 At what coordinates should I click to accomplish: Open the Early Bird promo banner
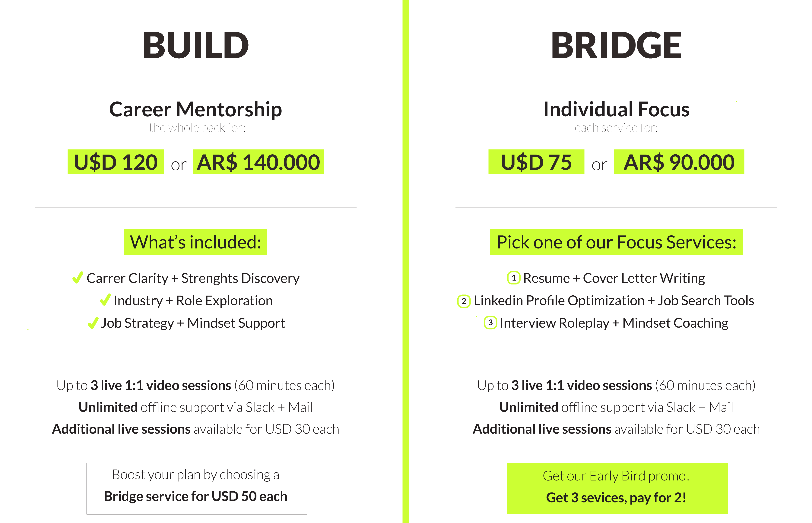tap(617, 488)
